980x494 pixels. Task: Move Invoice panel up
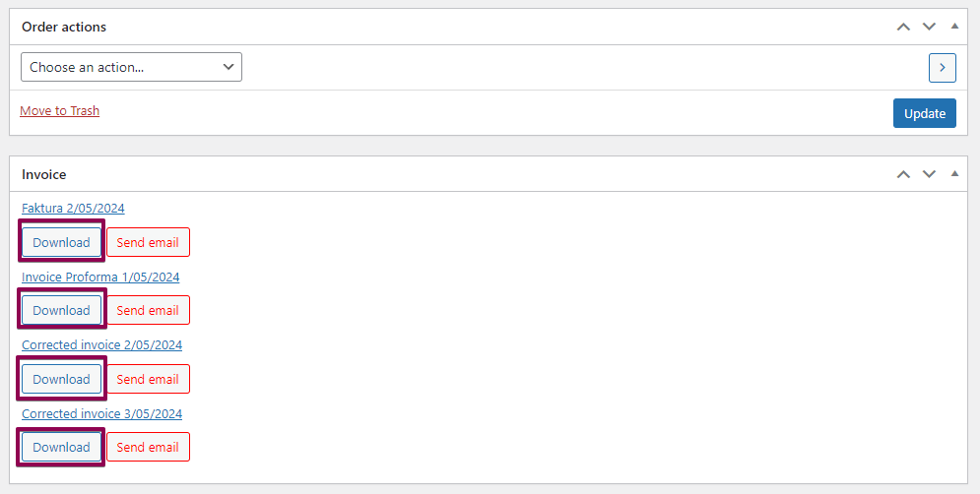(903, 174)
